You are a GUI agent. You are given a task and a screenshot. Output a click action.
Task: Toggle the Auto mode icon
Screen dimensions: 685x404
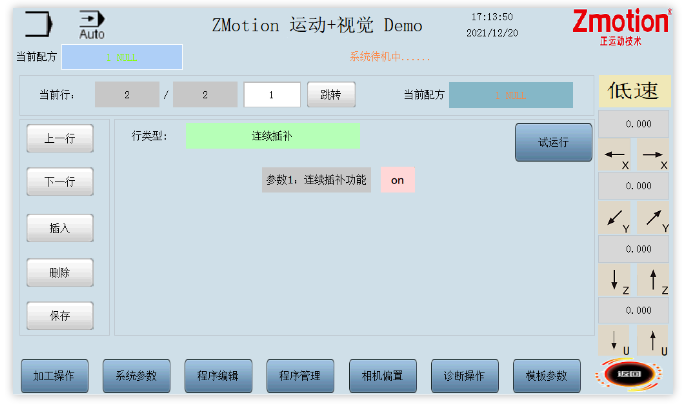pyautogui.click(x=92, y=25)
